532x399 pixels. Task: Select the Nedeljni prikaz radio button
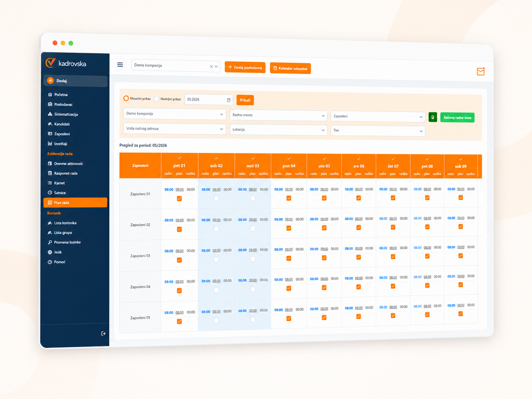(157, 98)
